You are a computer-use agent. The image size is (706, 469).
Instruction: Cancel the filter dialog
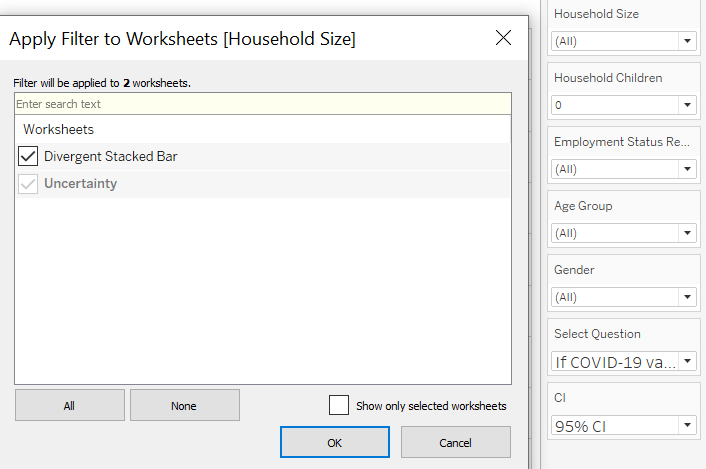[455, 442]
